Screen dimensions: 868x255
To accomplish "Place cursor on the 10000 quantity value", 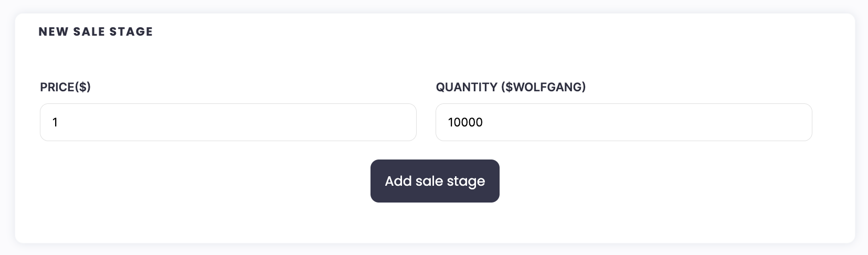I will point(465,122).
